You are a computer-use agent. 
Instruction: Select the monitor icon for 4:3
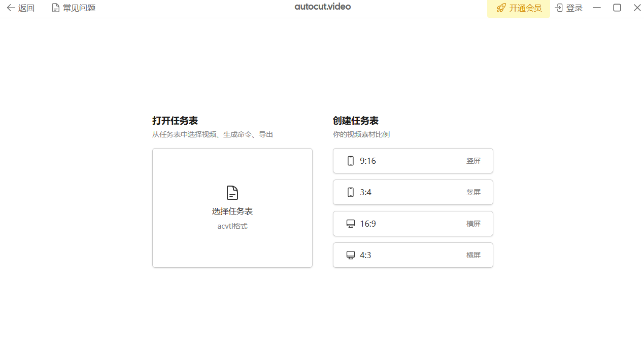coord(350,255)
